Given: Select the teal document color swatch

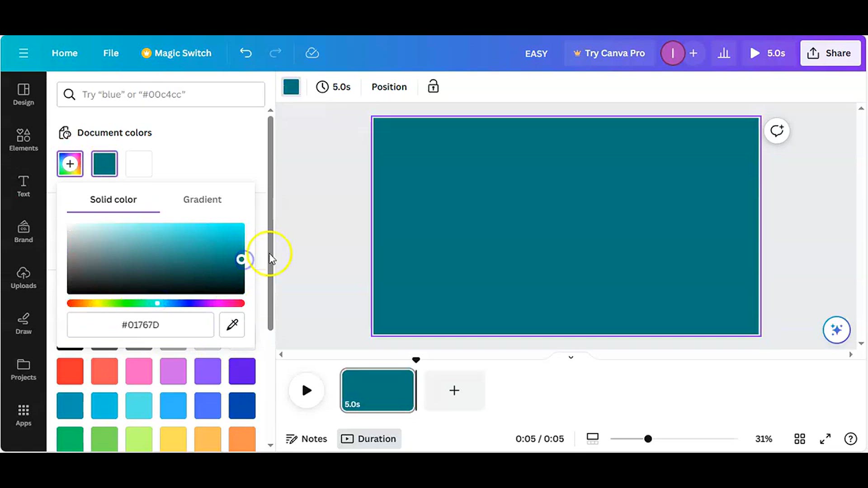Looking at the screenshot, I should coord(104,164).
